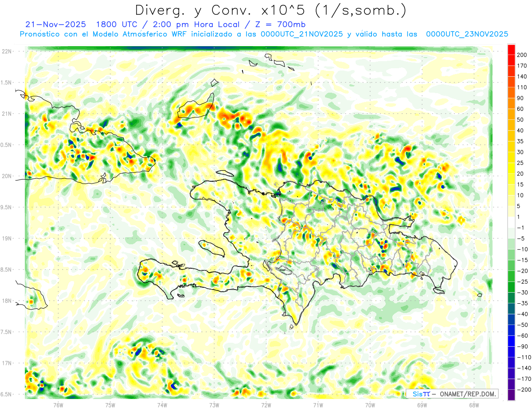Click the "74W" longitude label

(162, 405)
